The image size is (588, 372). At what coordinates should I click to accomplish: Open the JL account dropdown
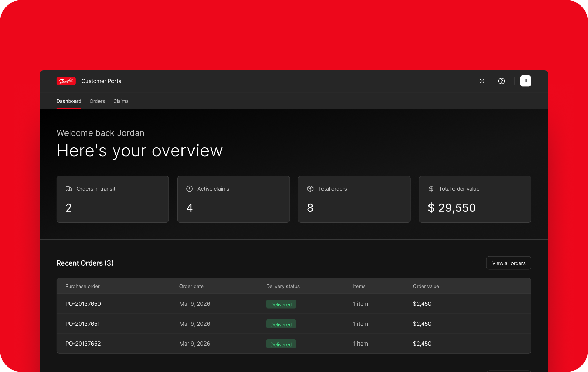(x=526, y=81)
